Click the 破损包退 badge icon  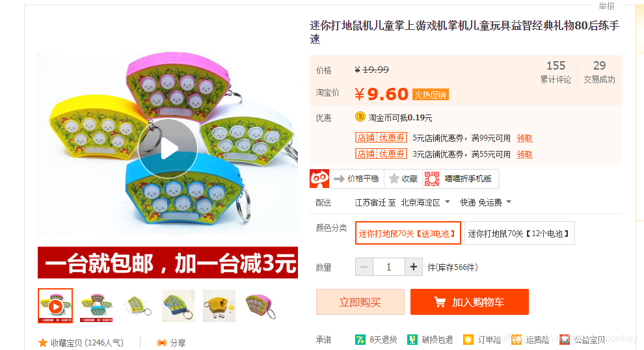[x=412, y=340]
